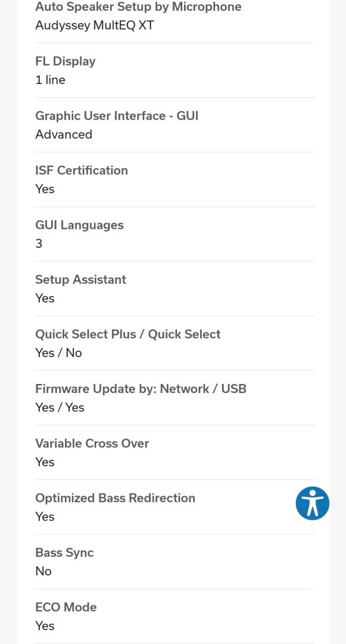Image resolution: width=346 pixels, height=644 pixels.
Task: Select the Setup Assistant label
Action: (x=81, y=280)
